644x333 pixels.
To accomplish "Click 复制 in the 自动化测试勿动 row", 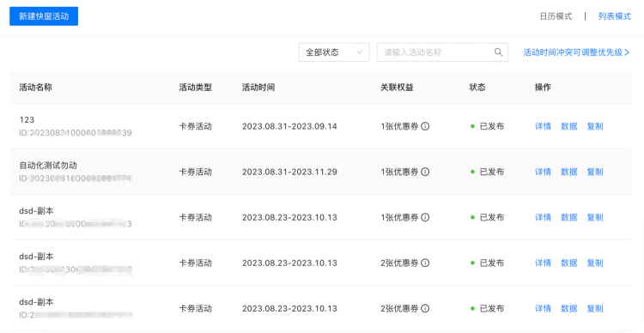I will pyautogui.click(x=595, y=172).
